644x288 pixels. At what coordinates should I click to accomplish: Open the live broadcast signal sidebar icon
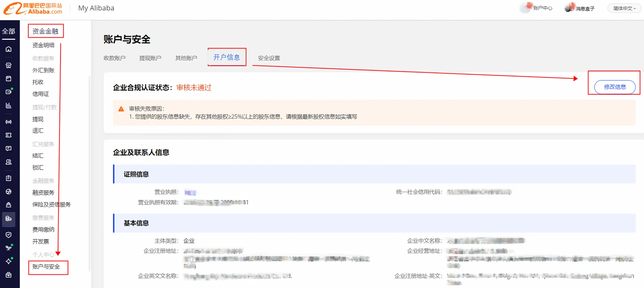pos(9,122)
